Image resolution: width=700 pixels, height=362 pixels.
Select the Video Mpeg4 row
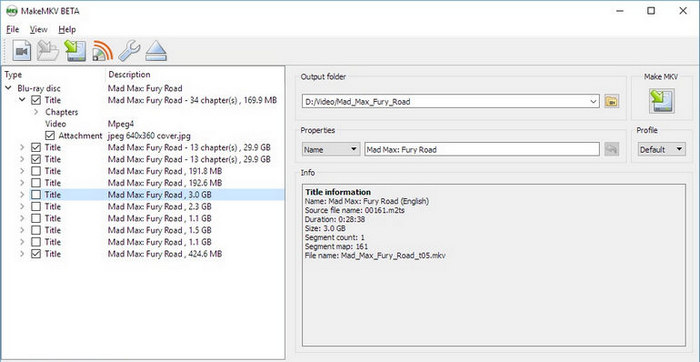coord(143,124)
